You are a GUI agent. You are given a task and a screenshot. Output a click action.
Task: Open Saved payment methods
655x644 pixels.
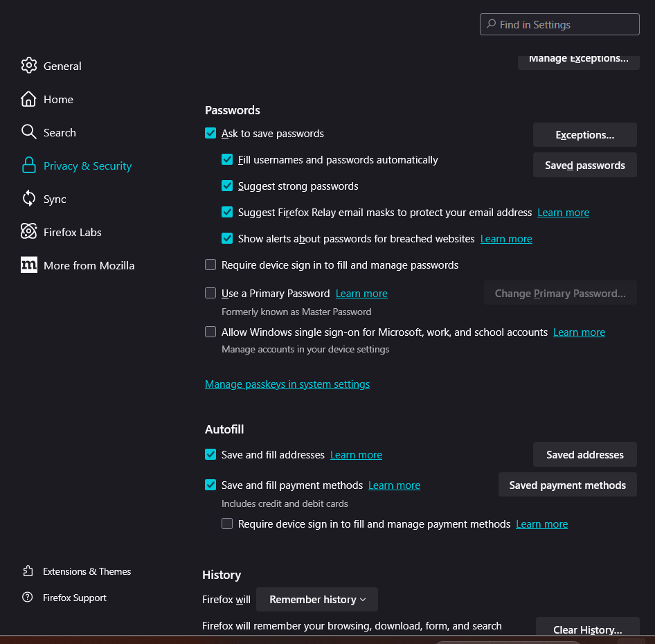pyautogui.click(x=568, y=485)
